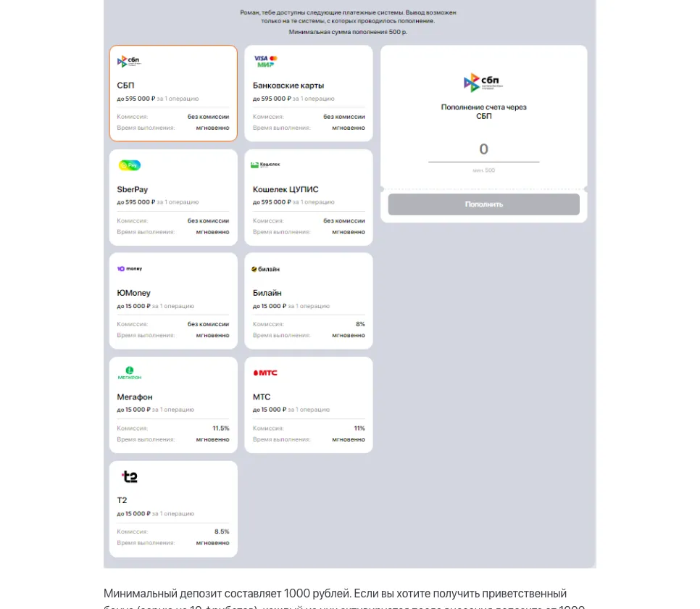The image size is (700, 609).
Task: Click 'Минимальная сумма пополнения 500 р.' text
Action: point(348,32)
